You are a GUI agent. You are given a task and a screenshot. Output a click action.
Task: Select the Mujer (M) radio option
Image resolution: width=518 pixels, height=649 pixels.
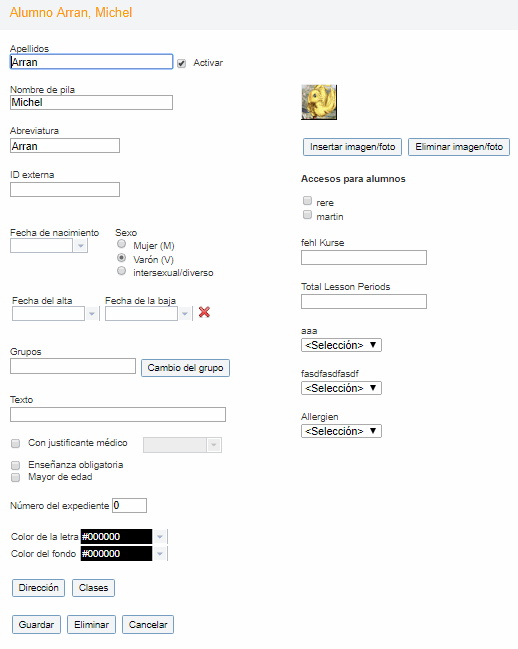point(121,244)
